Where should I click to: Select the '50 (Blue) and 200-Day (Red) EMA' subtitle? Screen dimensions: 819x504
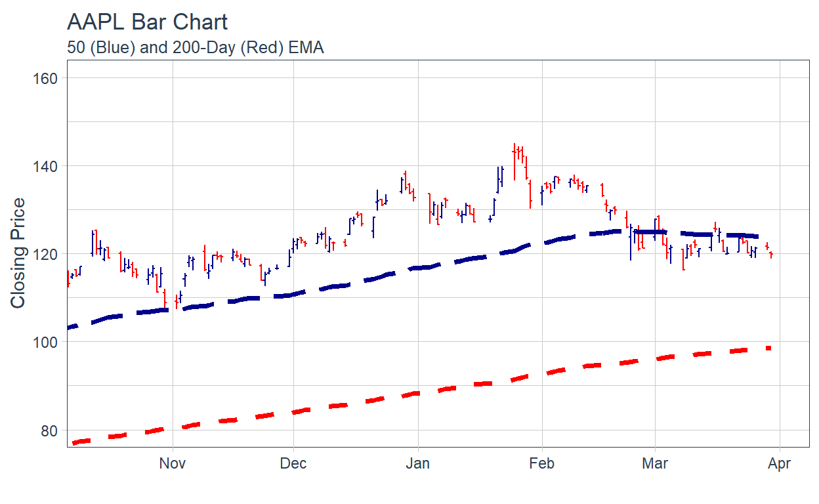195,48
